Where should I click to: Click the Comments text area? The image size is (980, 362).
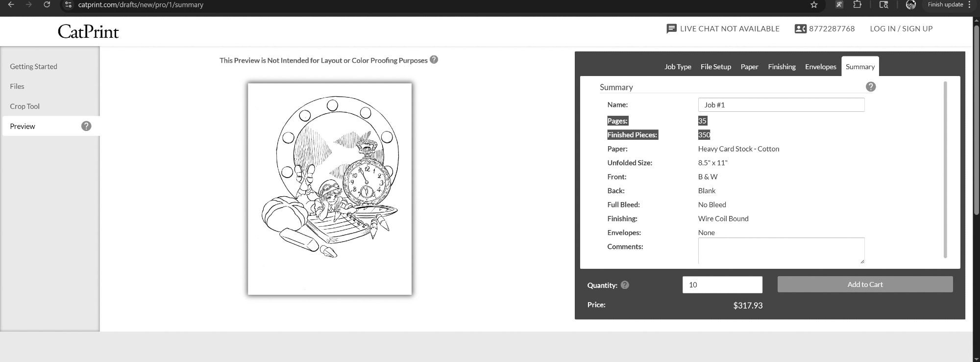tap(781, 251)
